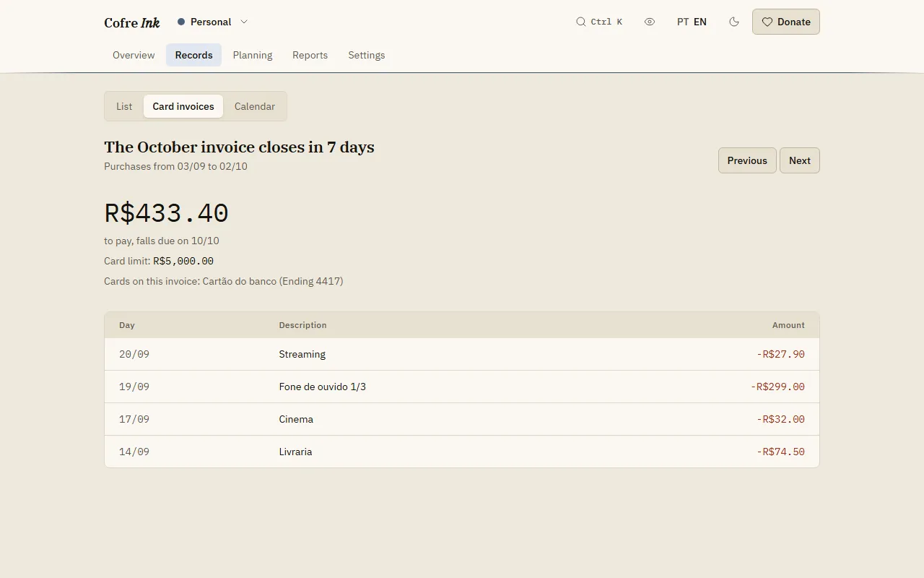
Task: Click the Fone de ouvido 1/3 entry
Action: pyautogui.click(x=323, y=387)
